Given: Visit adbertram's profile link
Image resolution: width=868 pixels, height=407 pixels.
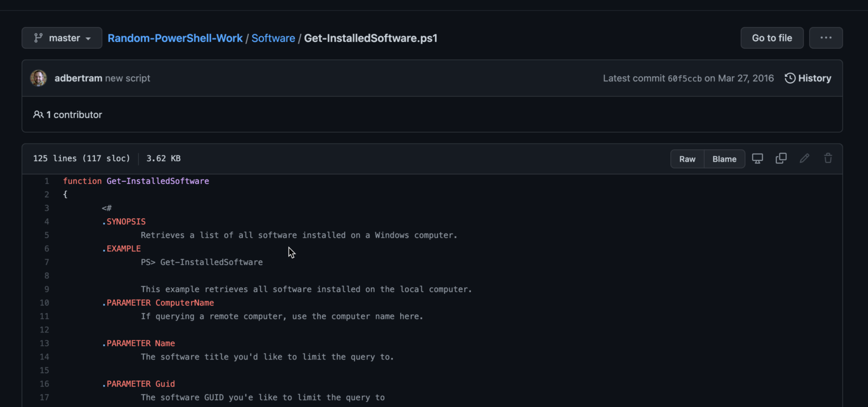Looking at the screenshot, I should [x=78, y=78].
